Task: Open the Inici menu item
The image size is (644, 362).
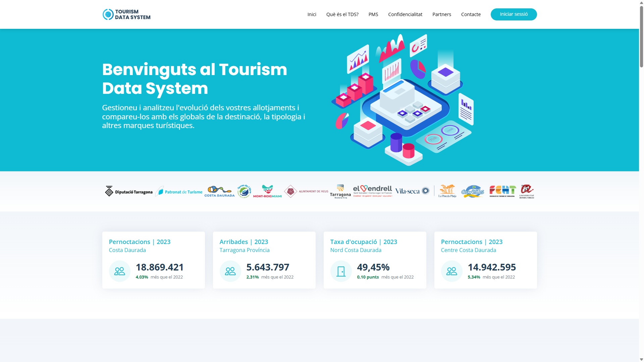Action: point(312,14)
